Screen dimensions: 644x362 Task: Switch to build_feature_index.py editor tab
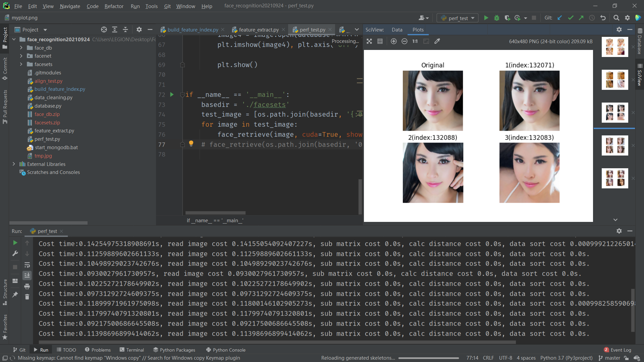click(192, 29)
